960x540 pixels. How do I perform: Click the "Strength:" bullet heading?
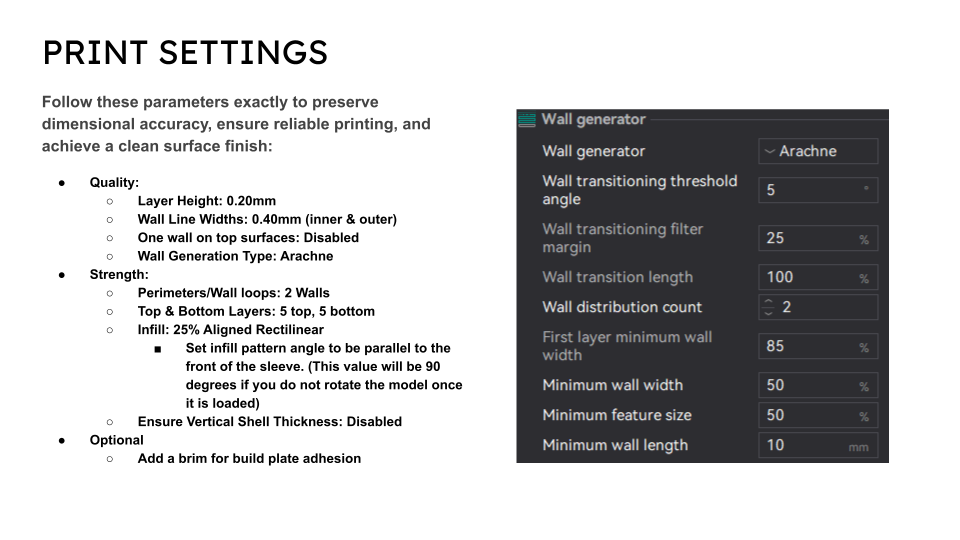point(119,274)
